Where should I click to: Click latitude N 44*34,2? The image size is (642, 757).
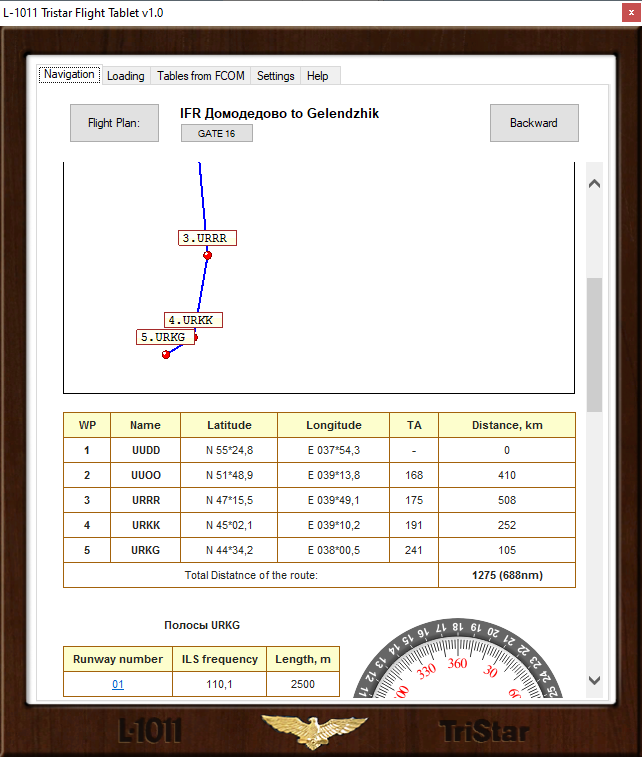[229, 550]
